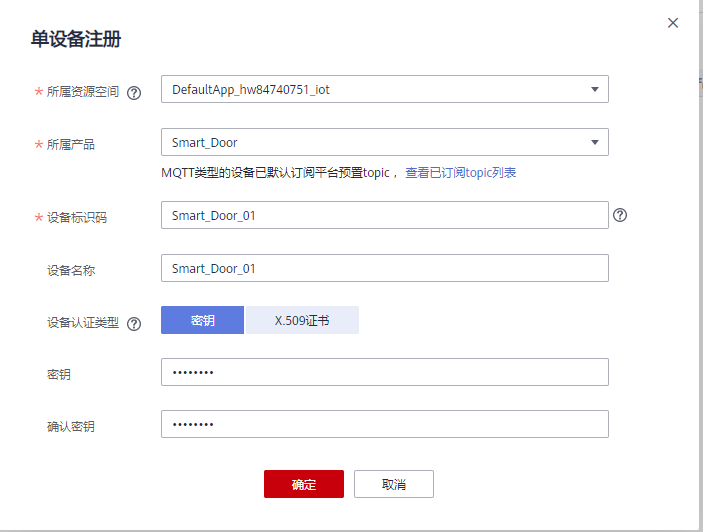Click the 所属产品 field label
The width and height of the screenshot is (703, 532).
tap(71, 144)
